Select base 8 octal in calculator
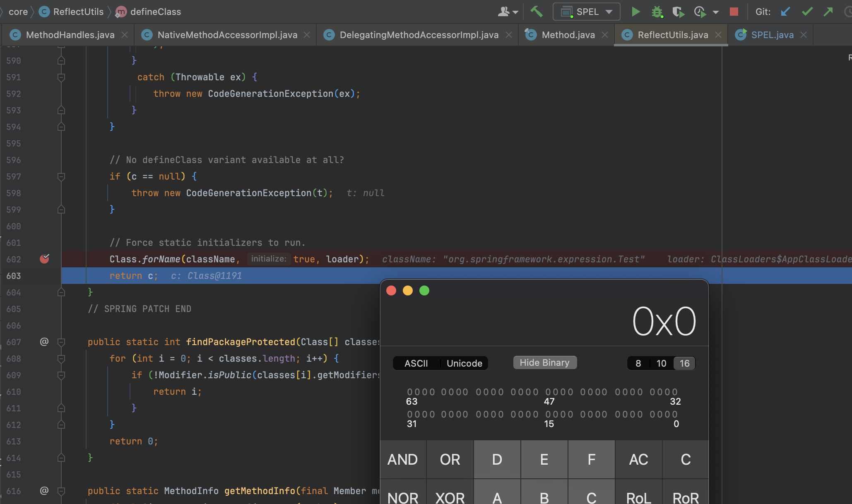Screen dimensions: 852x504 tap(638, 363)
